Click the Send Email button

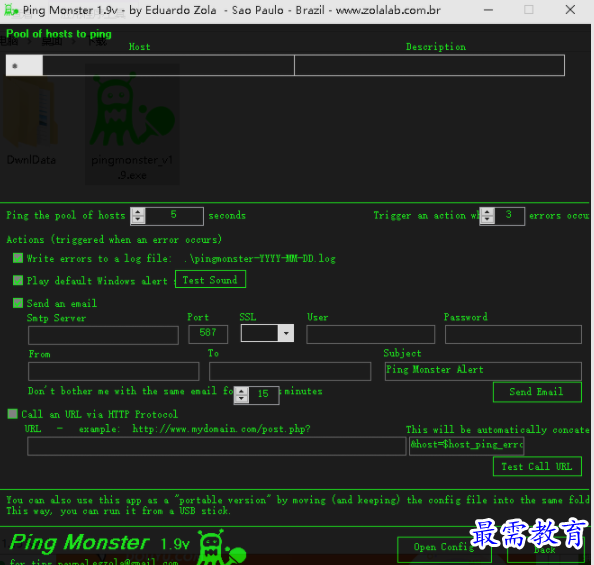pos(537,392)
